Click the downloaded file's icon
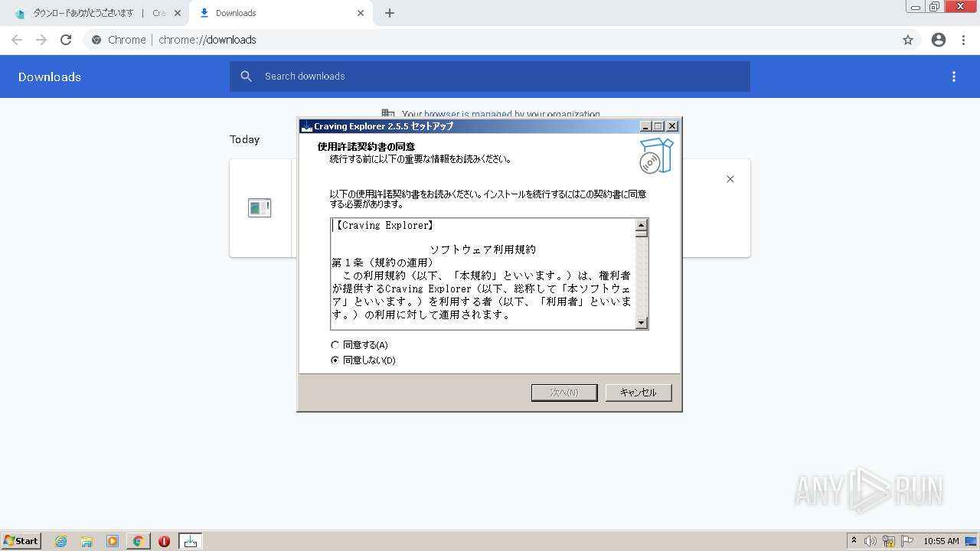The height and width of the screenshot is (551, 980). 260,207
